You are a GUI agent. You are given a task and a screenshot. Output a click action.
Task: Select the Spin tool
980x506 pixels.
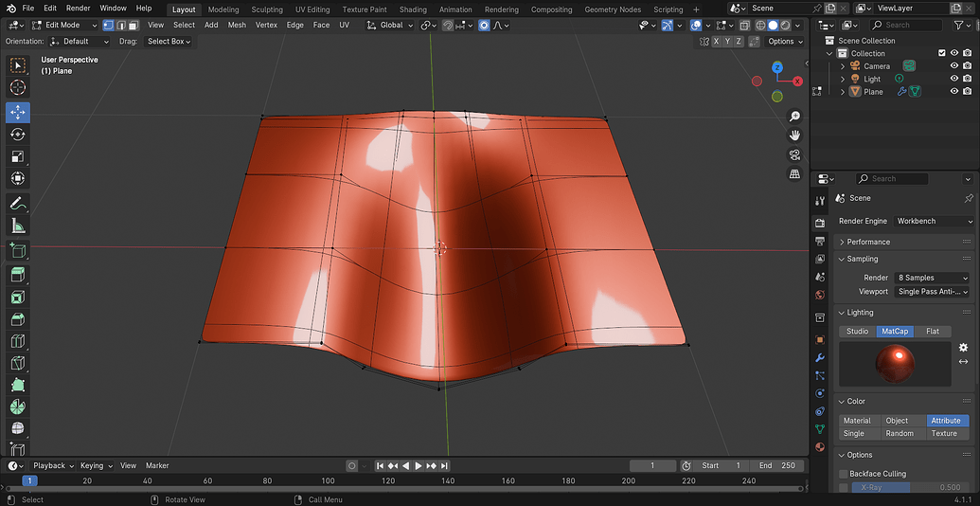pyautogui.click(x=18, y=407)
